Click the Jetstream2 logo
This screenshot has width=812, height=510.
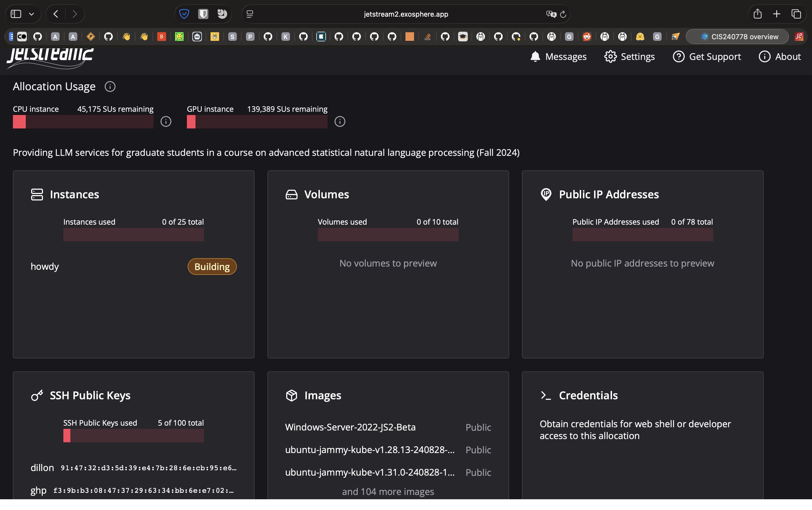click(x=50, y=58)
